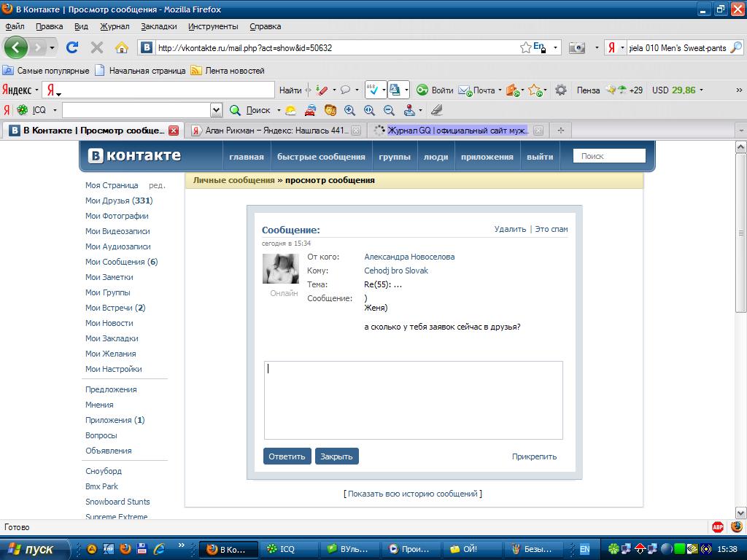Click the eraser icon in the ICQ toolbar
Screen dimensions: 747x560
[x=437, y=111]
